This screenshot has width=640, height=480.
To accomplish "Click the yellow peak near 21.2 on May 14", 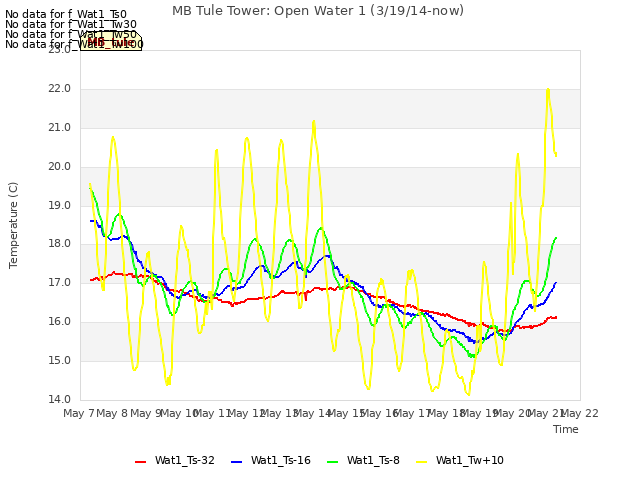I will point(313,121).
